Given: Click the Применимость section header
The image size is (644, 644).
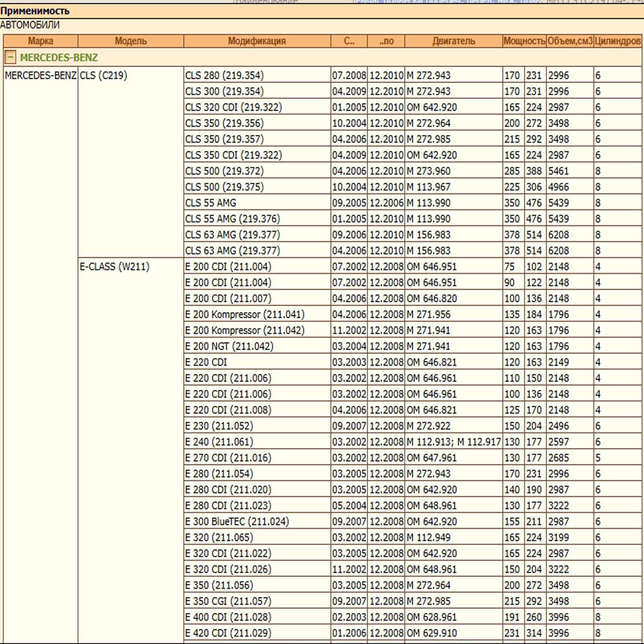Looking at the screenshot, I should [x=35, y=11].
